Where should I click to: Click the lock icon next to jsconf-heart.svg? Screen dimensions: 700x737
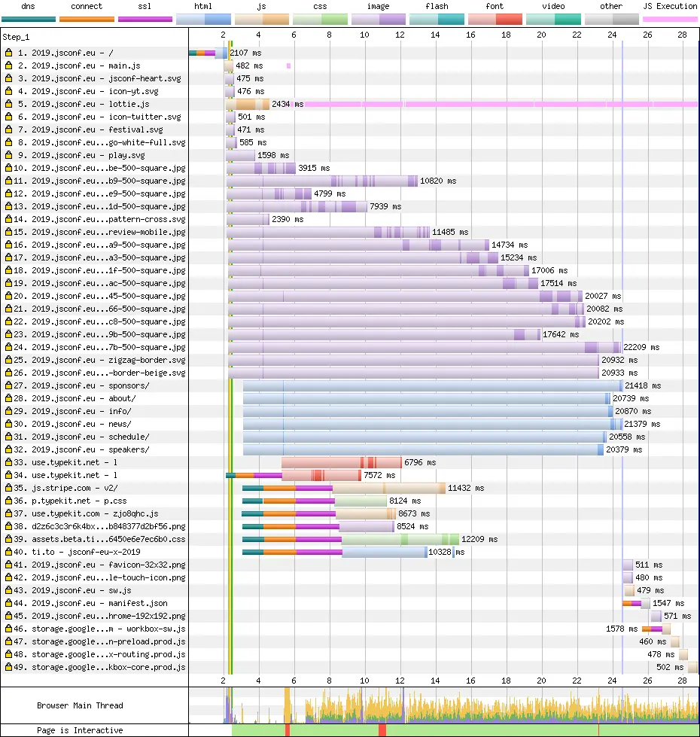(x=7, y=78)
